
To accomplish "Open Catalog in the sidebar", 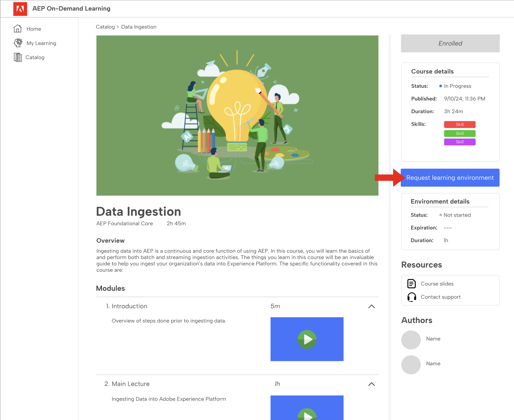I will pos(35,57).
